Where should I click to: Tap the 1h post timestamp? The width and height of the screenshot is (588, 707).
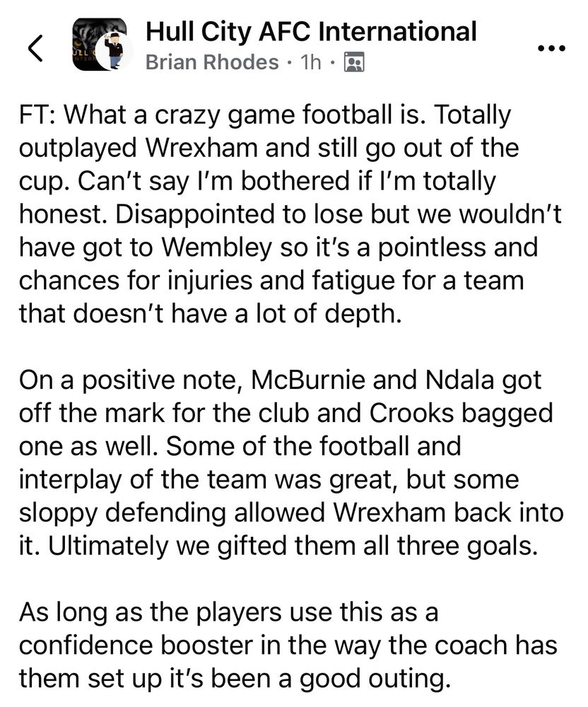[311, 62]
